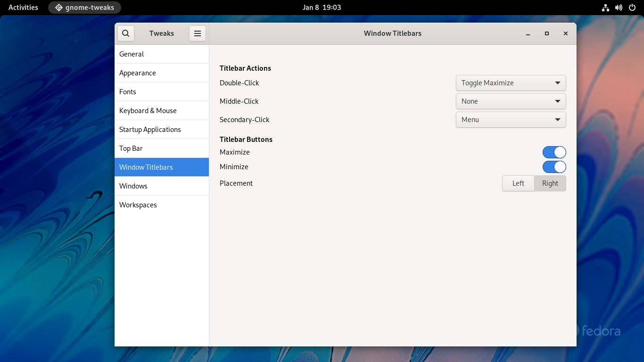Open the Tweaks hamburger menu
The height and width of the screenshot is (362, 644).
click(198, 33)
